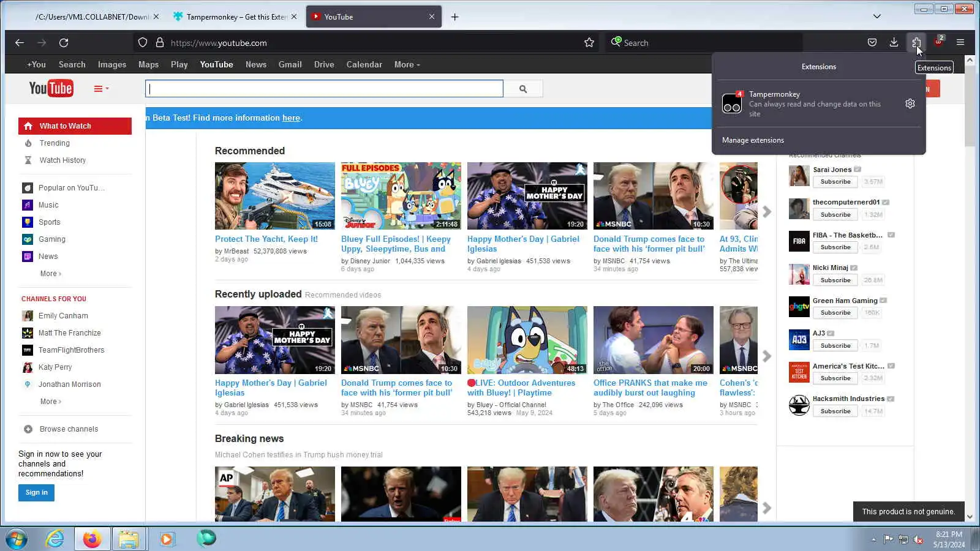
Task: Launch Internet Explorer from the taskbar
Action: pyautogui.click(x=55, y=539)
